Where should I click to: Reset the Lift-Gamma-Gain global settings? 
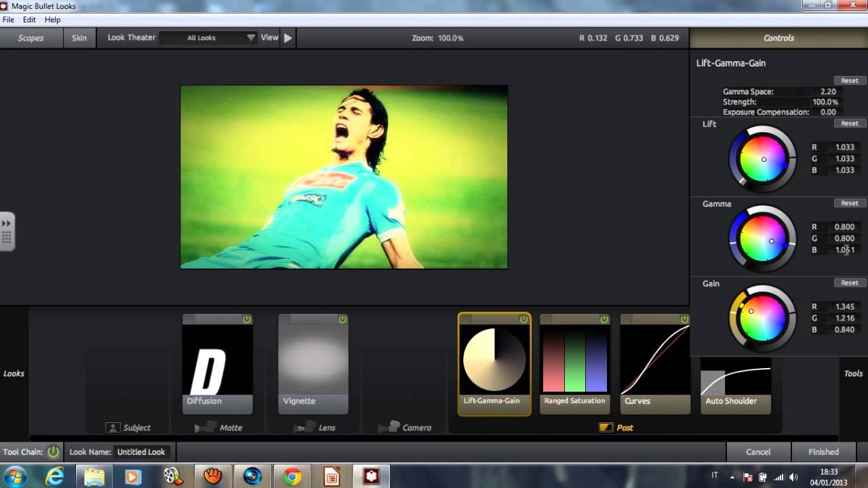coord(850,81)
